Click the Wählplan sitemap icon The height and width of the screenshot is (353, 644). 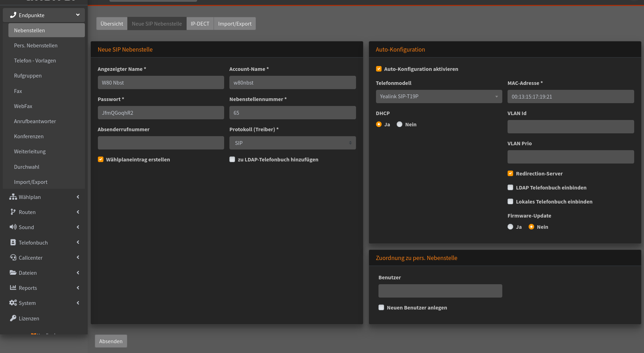(13, 197)
